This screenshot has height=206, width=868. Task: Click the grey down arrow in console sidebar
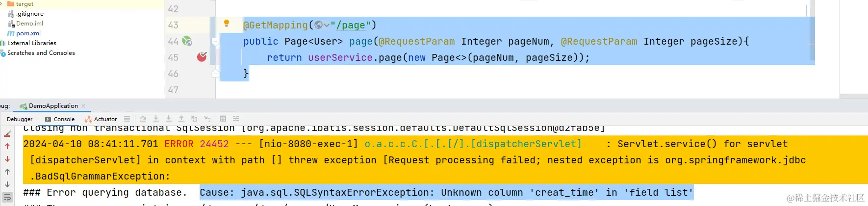(x=7, y=184)
